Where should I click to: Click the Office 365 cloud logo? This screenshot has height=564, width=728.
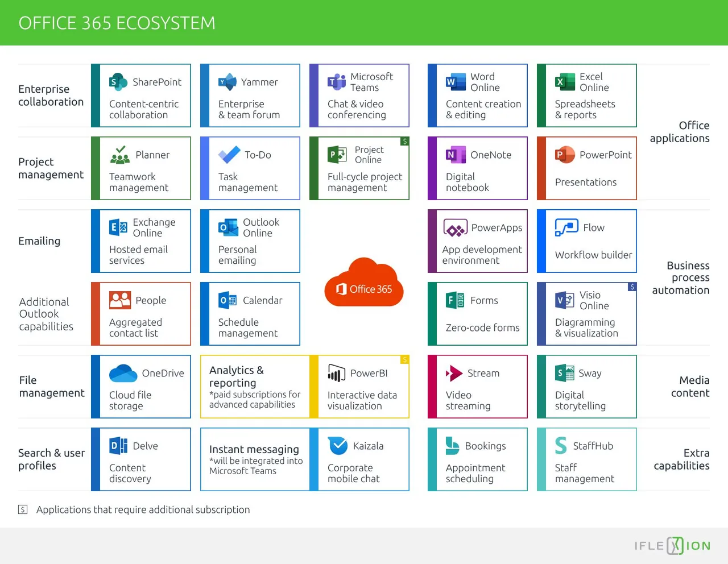(364, 283)
